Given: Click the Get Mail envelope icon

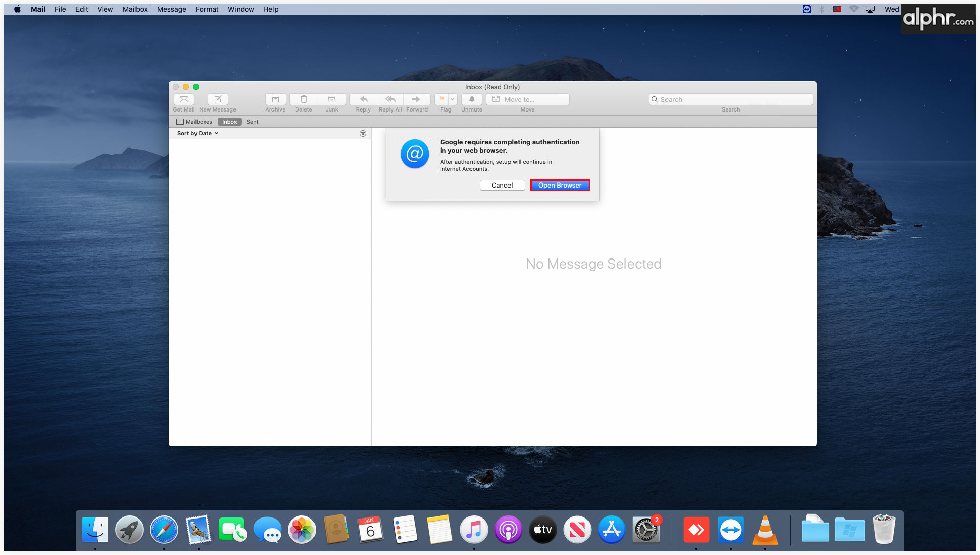Looking at the screenshot, I should tap(184, 99).
